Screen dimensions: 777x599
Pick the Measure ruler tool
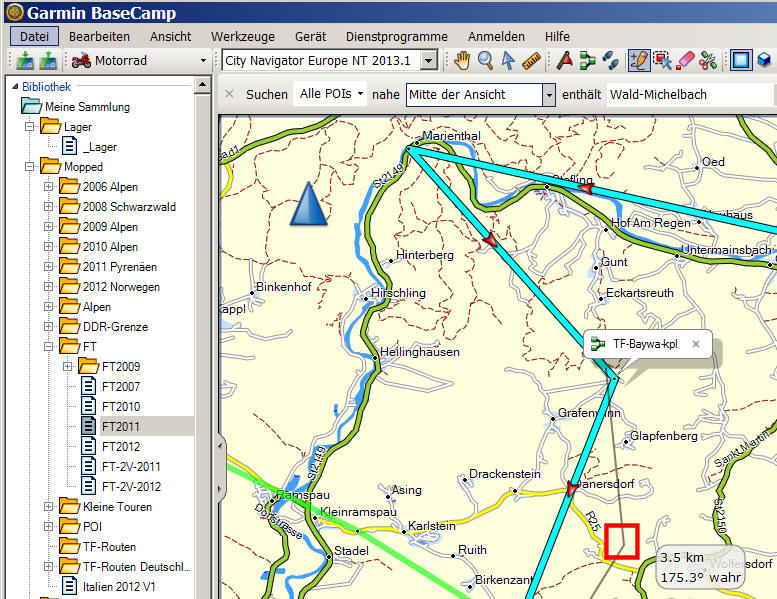click(x=531, y=61)
